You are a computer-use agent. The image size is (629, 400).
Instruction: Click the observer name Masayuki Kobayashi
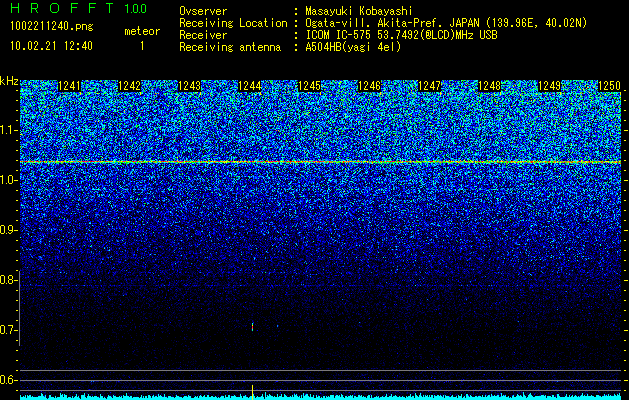(359, 11)
